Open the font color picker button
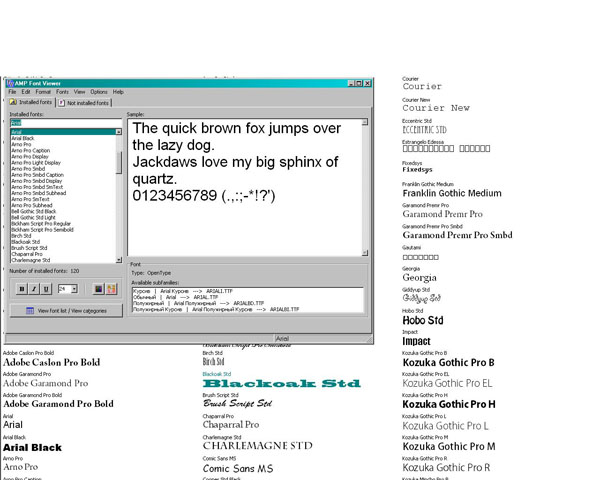 (x=99, y=289)
